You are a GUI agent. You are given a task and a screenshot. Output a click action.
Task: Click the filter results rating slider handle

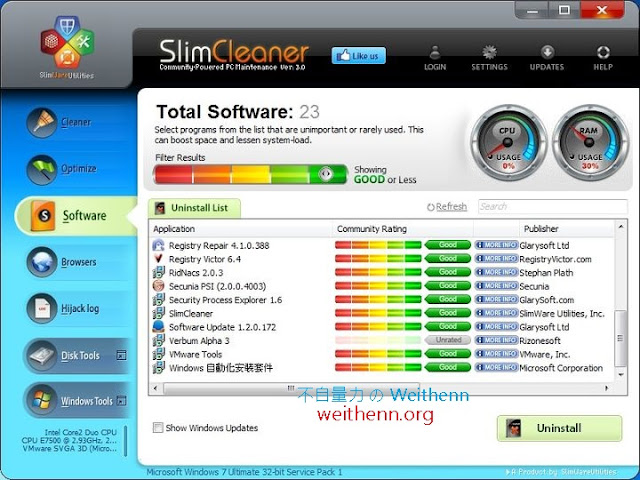point(326,174)
